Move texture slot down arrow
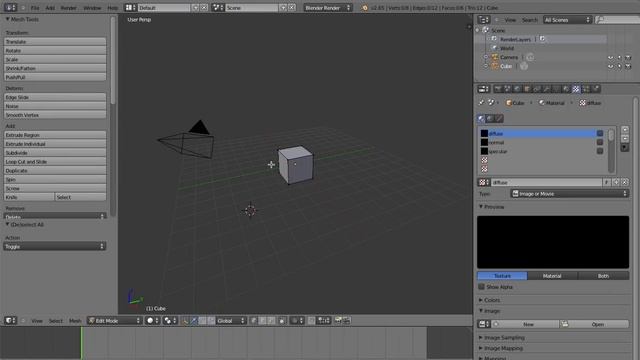 tap(624, 138)
